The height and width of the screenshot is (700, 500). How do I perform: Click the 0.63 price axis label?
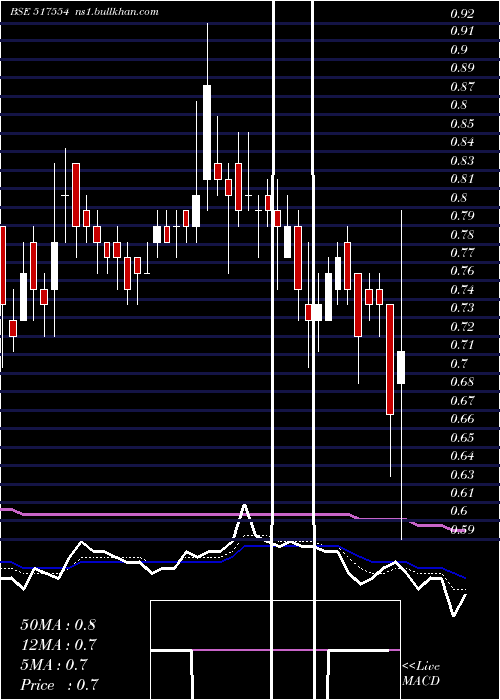point(462,474)
